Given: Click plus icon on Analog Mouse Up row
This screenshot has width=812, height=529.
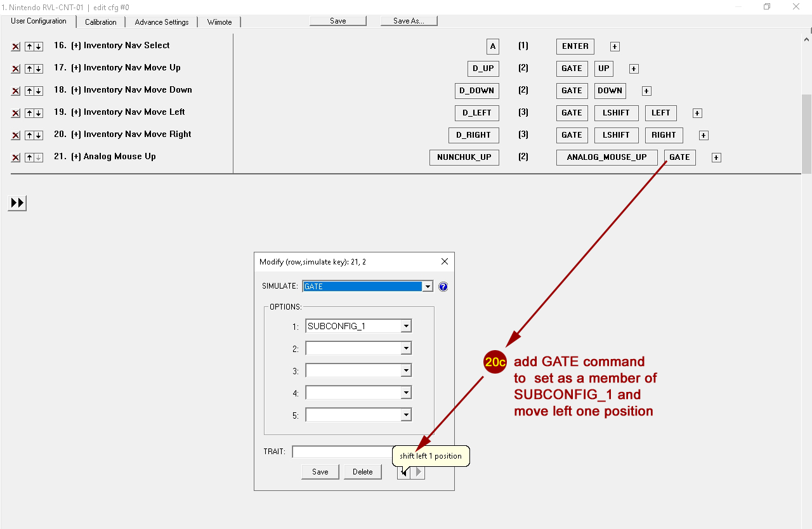Looking at the screenshot, I should (716, 158).
